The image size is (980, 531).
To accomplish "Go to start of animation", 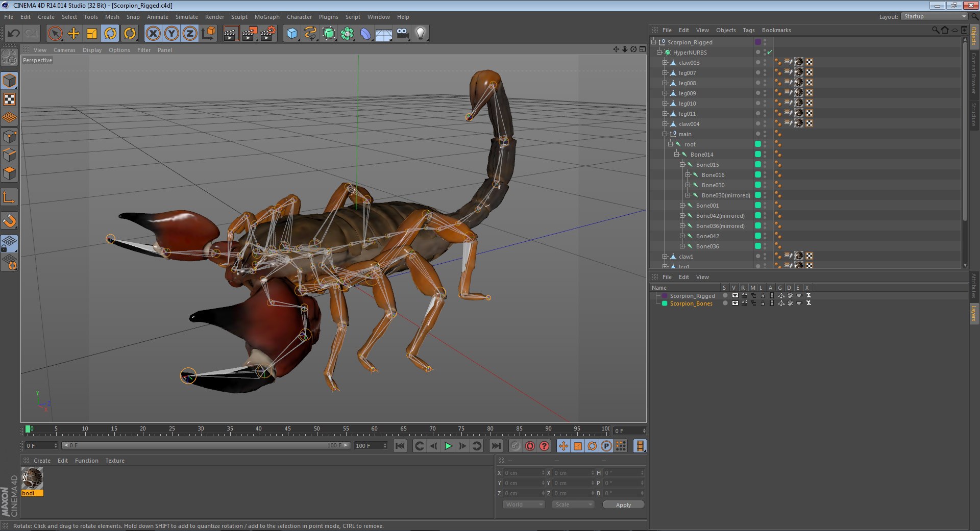I will 400,446.
